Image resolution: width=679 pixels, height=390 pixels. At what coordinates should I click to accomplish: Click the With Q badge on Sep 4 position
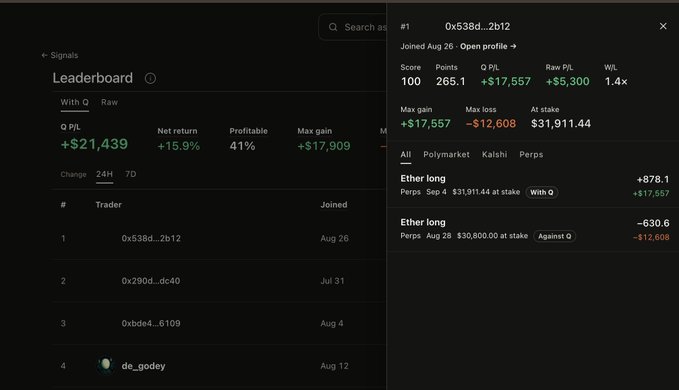pos(542,193)
